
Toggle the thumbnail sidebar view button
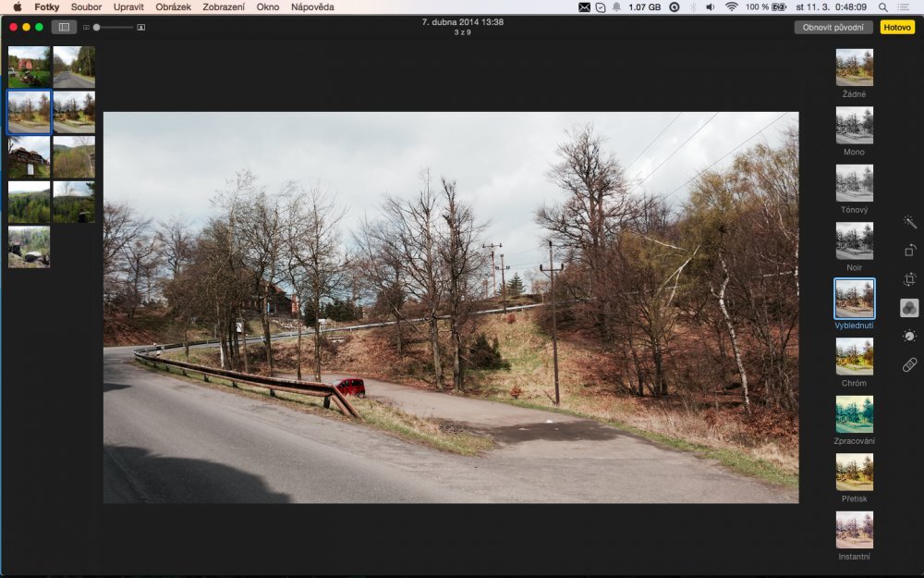click(x=65, y=27)
